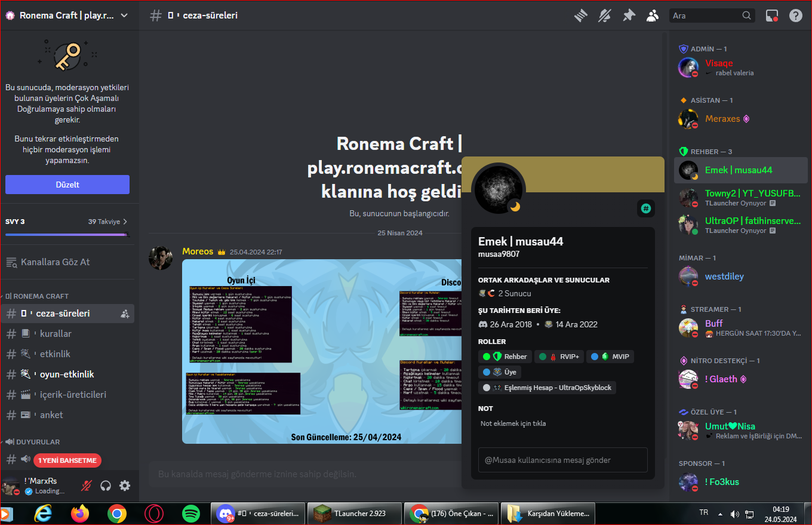Screen dimensions: 812x525
Task: Select member UltraOP | fatihinserve in list
Action: (740, 225)
